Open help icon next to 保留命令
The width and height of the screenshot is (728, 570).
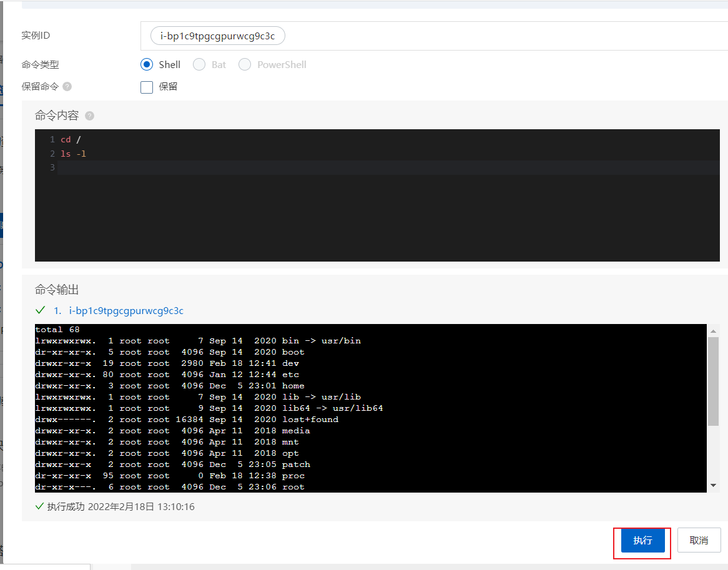click(67, 86)
